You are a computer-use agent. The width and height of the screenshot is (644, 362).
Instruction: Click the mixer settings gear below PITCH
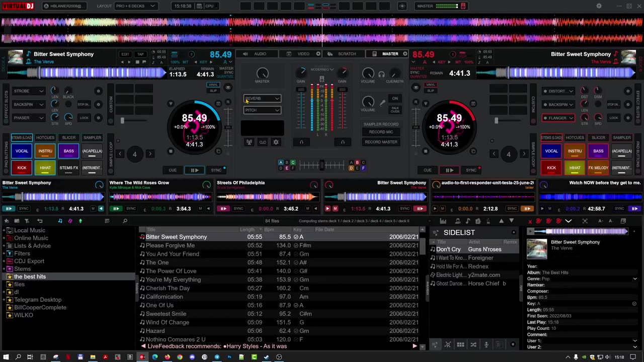coord(276,142)
